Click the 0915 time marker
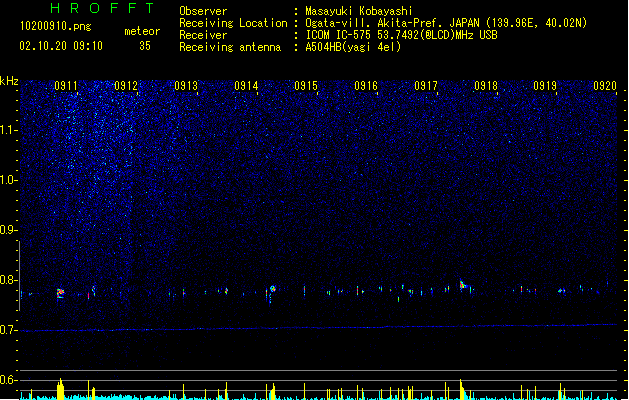 (x=306, y=86)
